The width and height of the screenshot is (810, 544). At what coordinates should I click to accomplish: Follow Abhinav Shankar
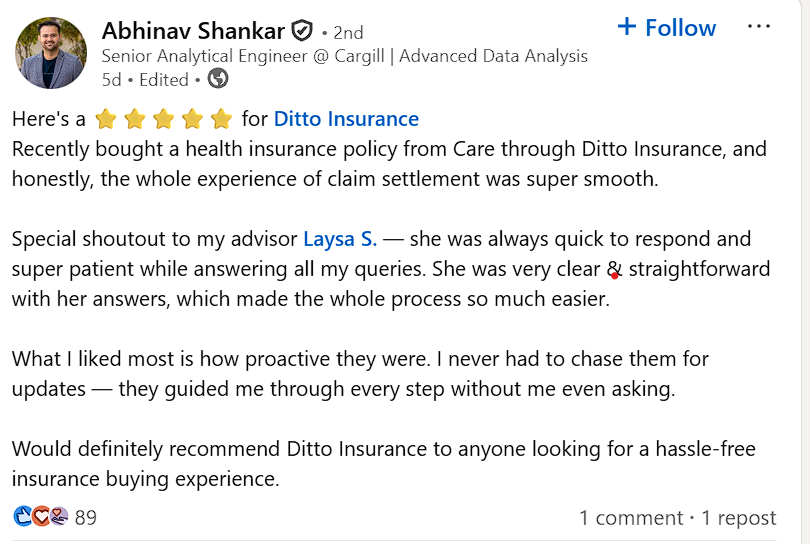pyautogui.click(x=667, y=28)
